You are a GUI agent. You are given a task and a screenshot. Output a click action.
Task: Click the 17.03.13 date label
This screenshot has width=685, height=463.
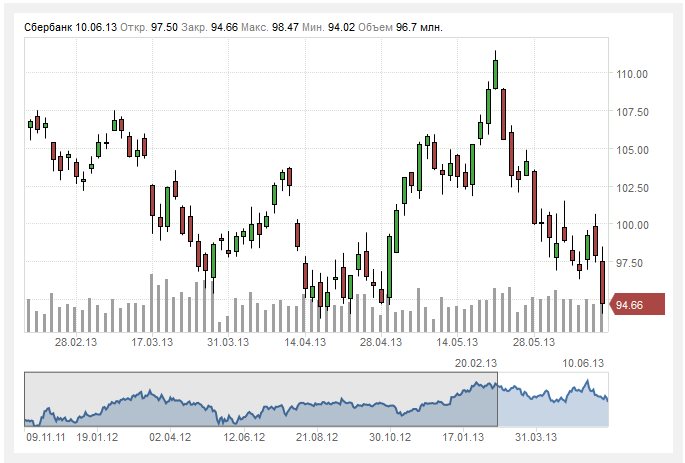pos(152,342)
